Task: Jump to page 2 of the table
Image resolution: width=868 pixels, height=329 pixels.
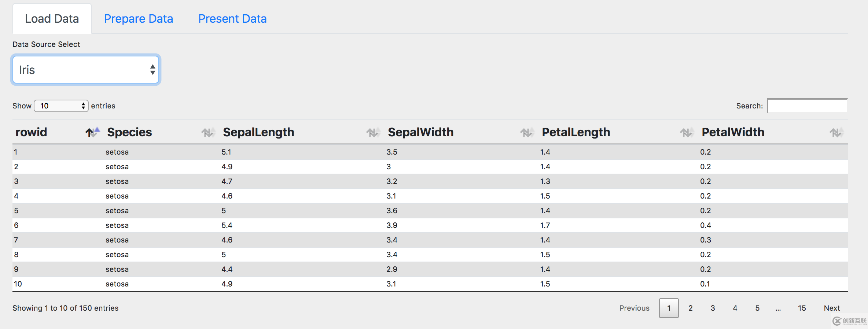Action: click(691, 308)
